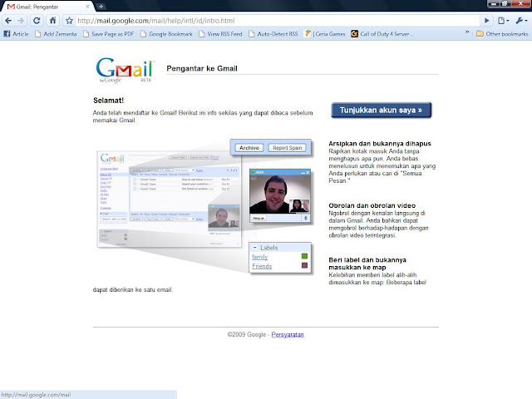
Task: Close the Gmail: Pengantar tab
Action: coord(87,7)
